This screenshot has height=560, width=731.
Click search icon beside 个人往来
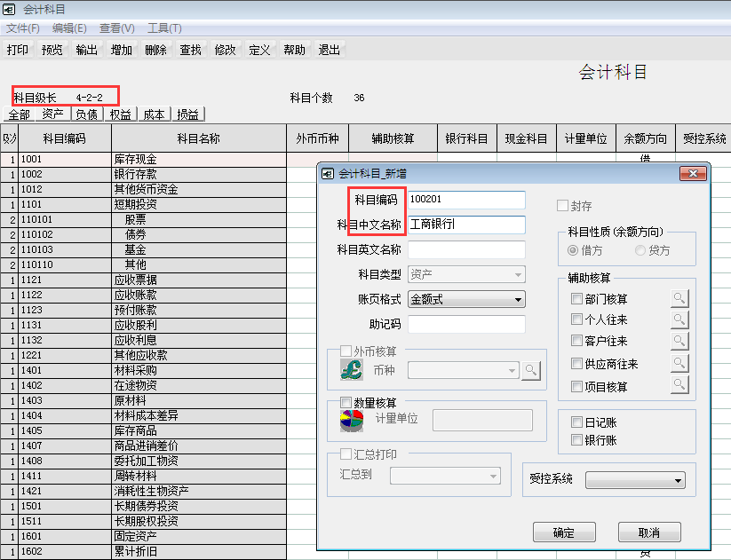pos(679,320)
